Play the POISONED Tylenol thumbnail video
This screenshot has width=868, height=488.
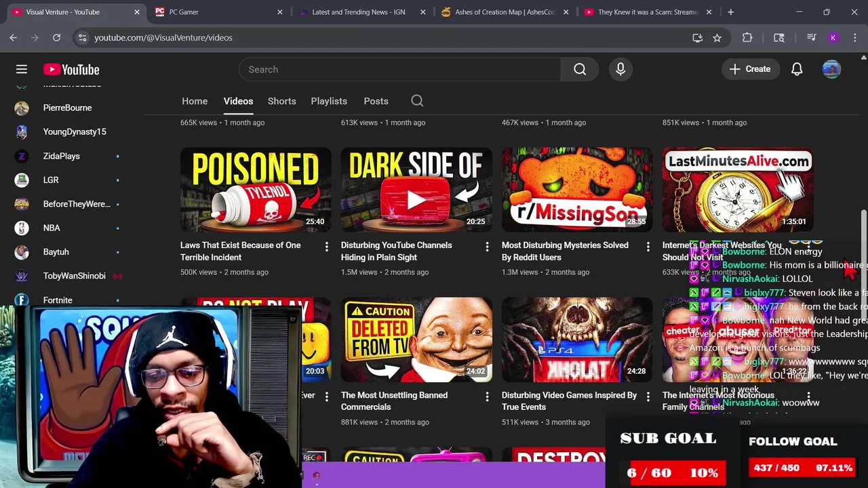pyautogui.click(x=256, y=190)
